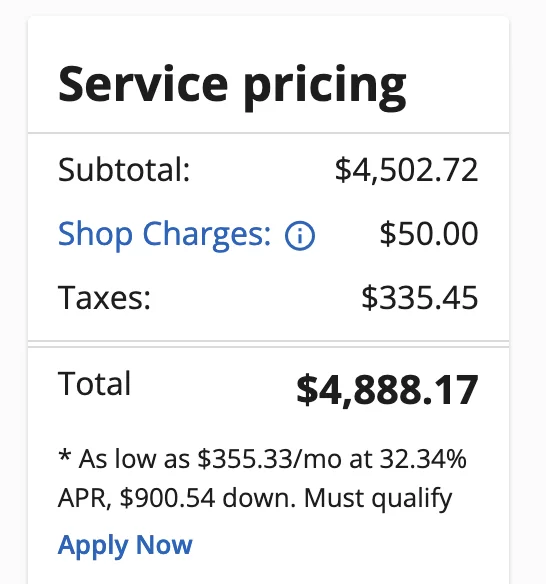Click the $4,502.72 subtotal amount
The image size is (546, 584).
(406, 170)
